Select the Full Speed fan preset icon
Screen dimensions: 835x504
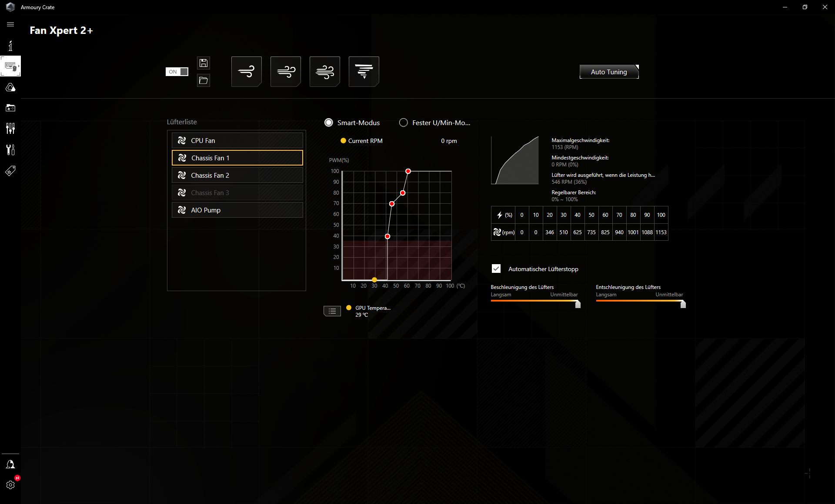click(364, 72)
